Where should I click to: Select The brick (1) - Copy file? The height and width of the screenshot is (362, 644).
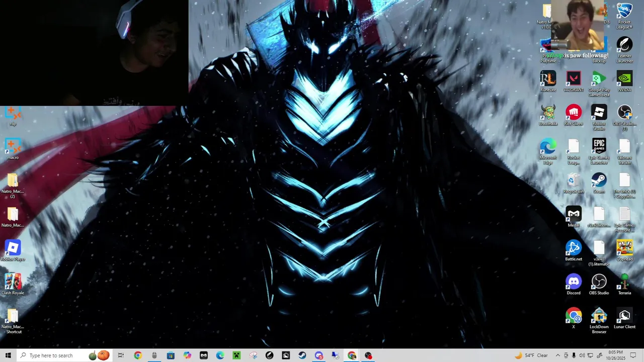coord(624,185)
